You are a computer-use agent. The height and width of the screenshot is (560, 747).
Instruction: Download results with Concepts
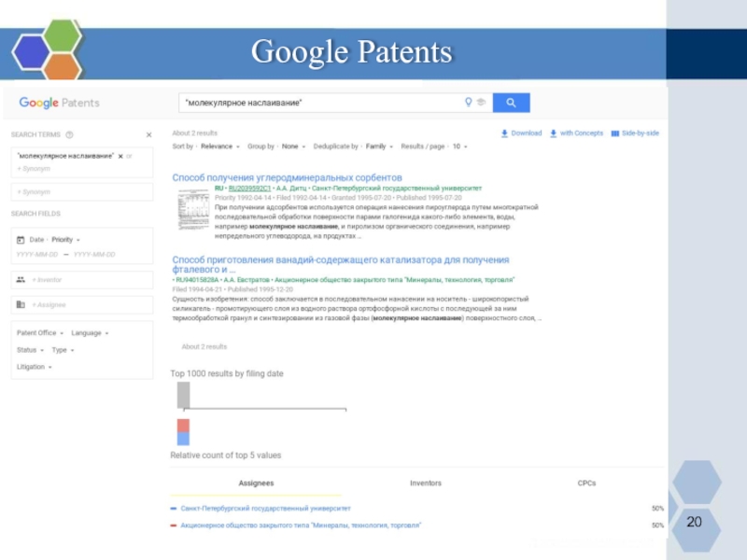pos(576,133)
